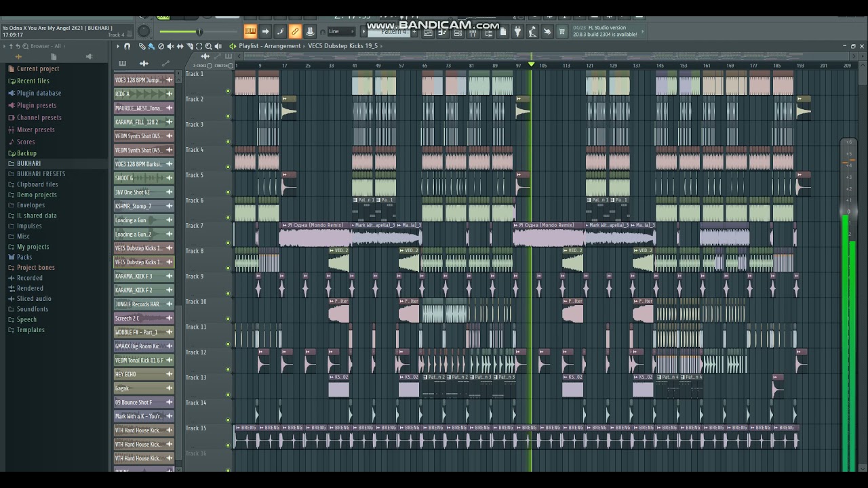Image resolution: width=868 pixels, height=488 pixels.
Task: Click the browser reread undo-arrow icon
Action: point(18,46)
